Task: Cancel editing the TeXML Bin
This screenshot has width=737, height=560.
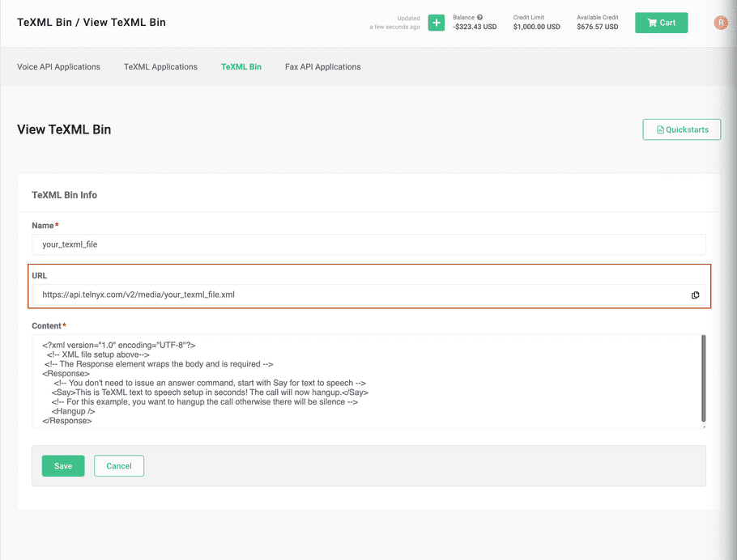Action: (x=119, y=466)
